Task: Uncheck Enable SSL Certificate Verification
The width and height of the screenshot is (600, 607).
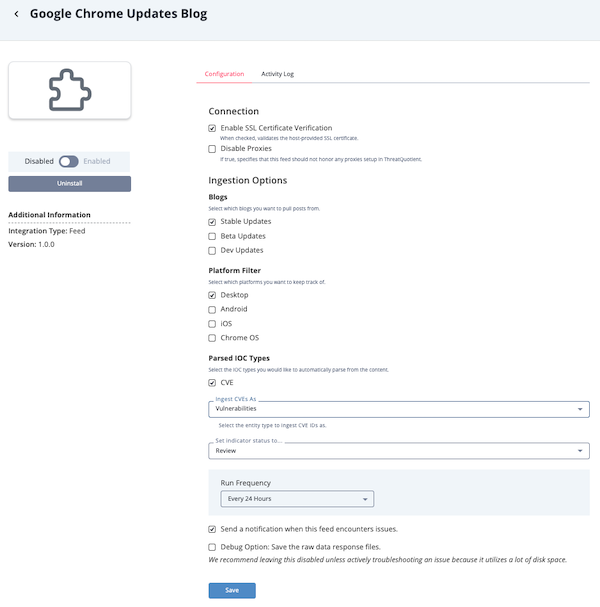Action: tap(212, 128)
